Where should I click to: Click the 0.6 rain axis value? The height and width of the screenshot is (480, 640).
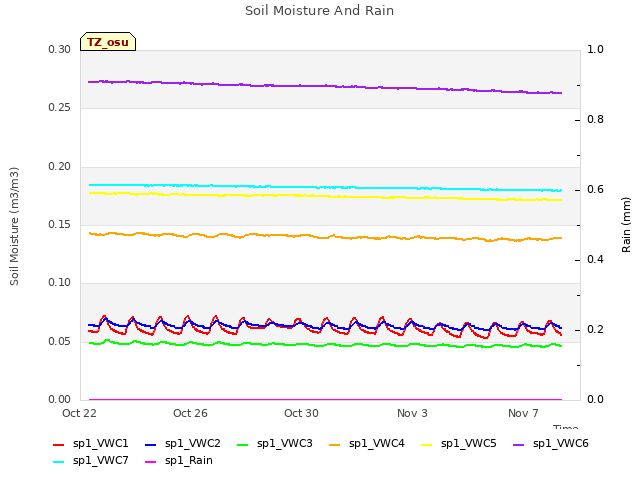pyautogui.click(x=595, y=190)
